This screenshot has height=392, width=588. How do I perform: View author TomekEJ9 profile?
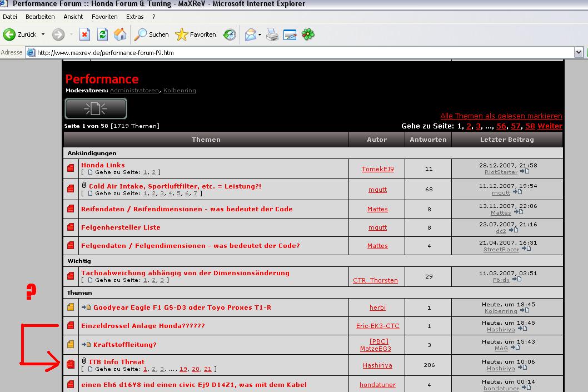[377, 169]
